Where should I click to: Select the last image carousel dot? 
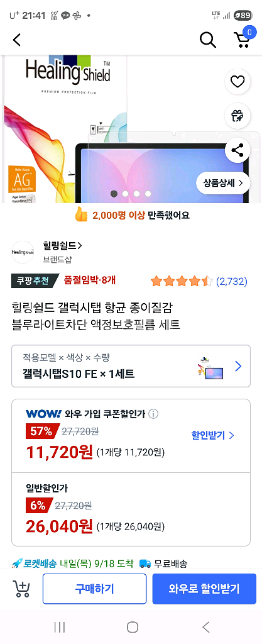click(148, 194)
